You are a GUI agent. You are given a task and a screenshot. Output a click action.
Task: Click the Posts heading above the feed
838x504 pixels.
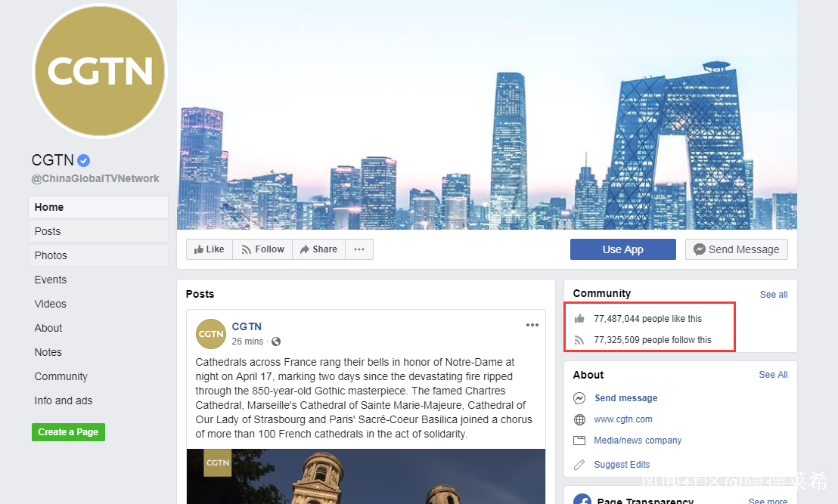pos(200,294)
